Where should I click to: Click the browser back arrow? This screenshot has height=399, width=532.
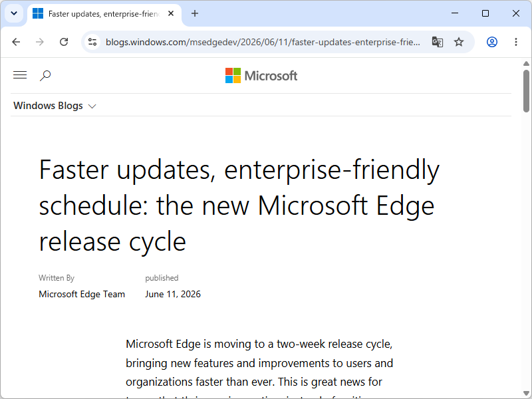[16, 42]
